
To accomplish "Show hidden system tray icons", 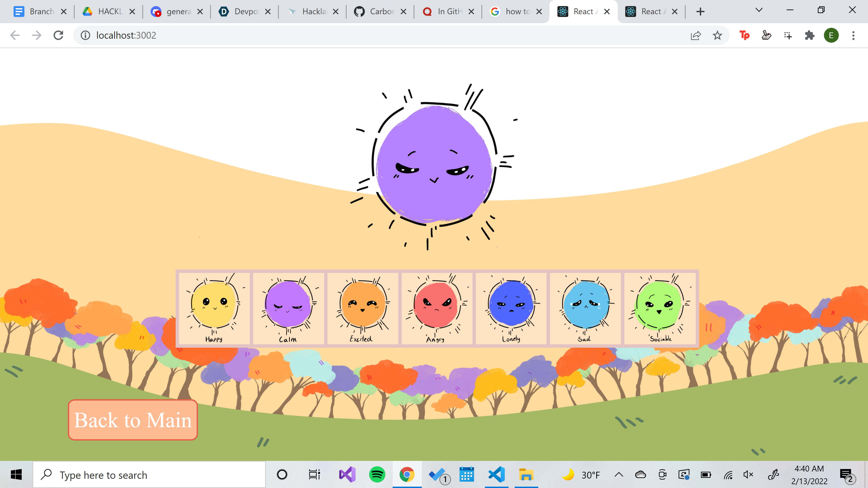I will pyautogui.click(x=619, y=475).
